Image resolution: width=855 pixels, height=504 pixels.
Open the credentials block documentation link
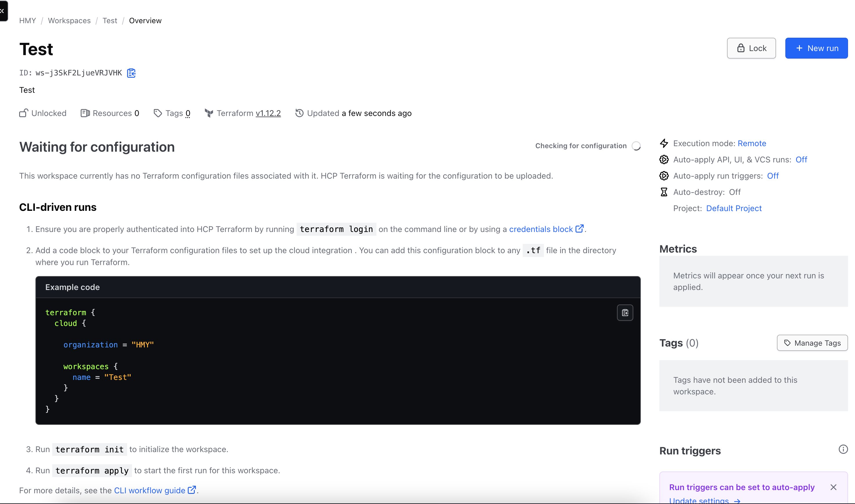(x=541, y=229)
